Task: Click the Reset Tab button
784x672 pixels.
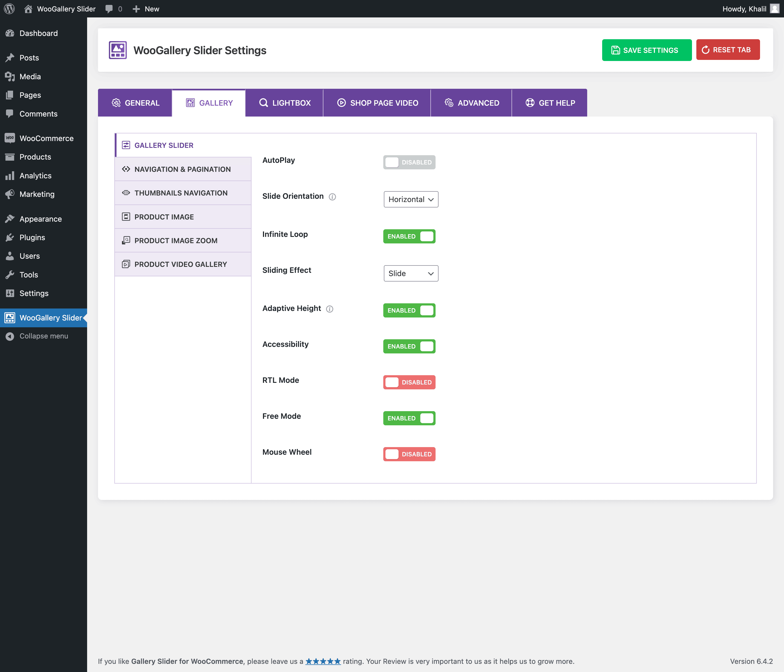Action: click(x=728, y=50)
